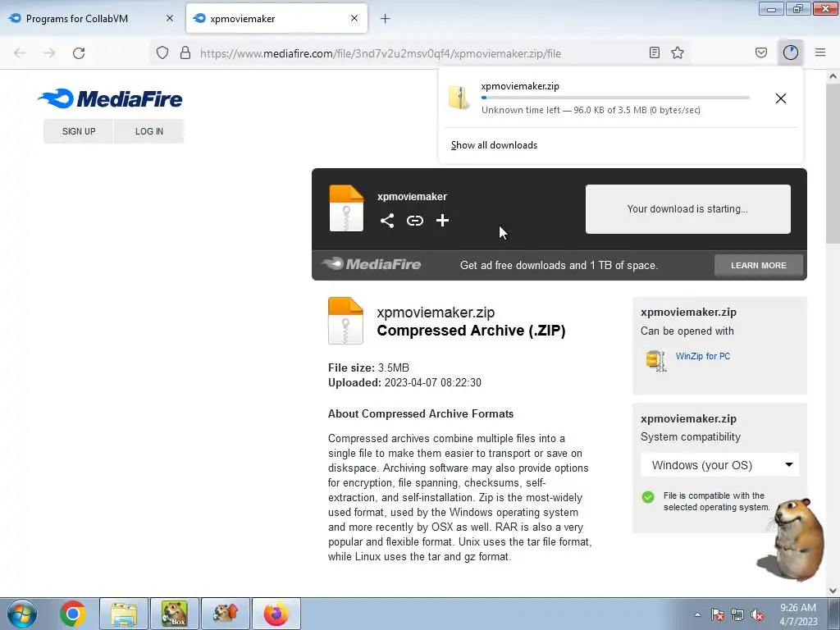
Task: Close the 'Programs for CollabVM' tab
Action: (x=170, y=18)
